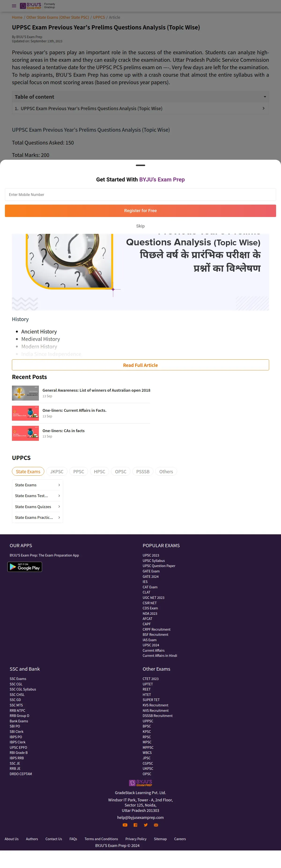Click the Medieval History list item
This screenshot has width=281, height=868.
pos(41,339)
